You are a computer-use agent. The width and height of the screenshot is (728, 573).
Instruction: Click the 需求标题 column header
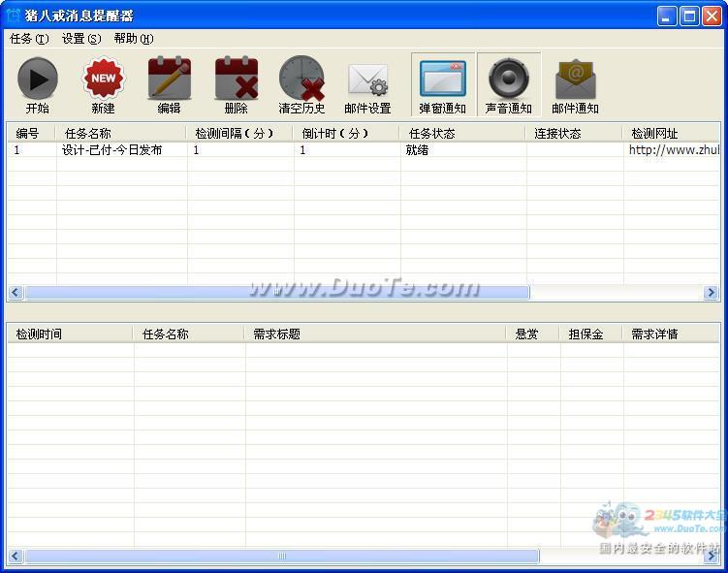pos(374,334)
